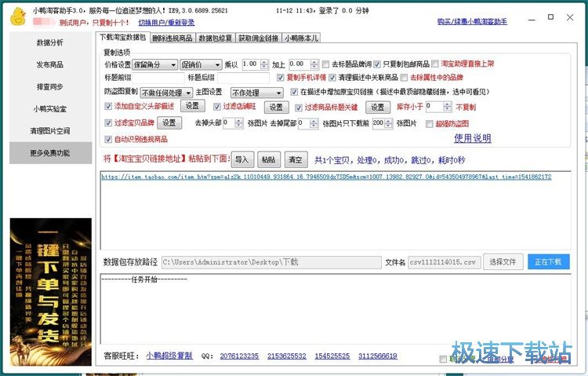
Task: Click the 数据包存放路径 path field
Action: pos(271,262)
